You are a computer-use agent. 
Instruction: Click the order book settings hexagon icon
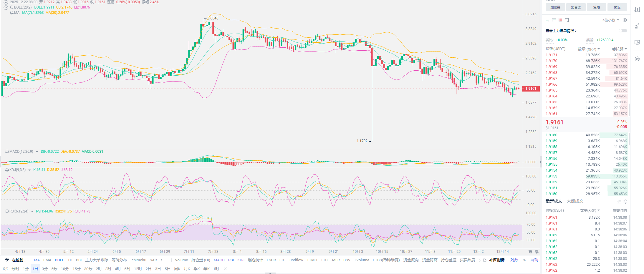pyautogui.click(x=625, y=20)
